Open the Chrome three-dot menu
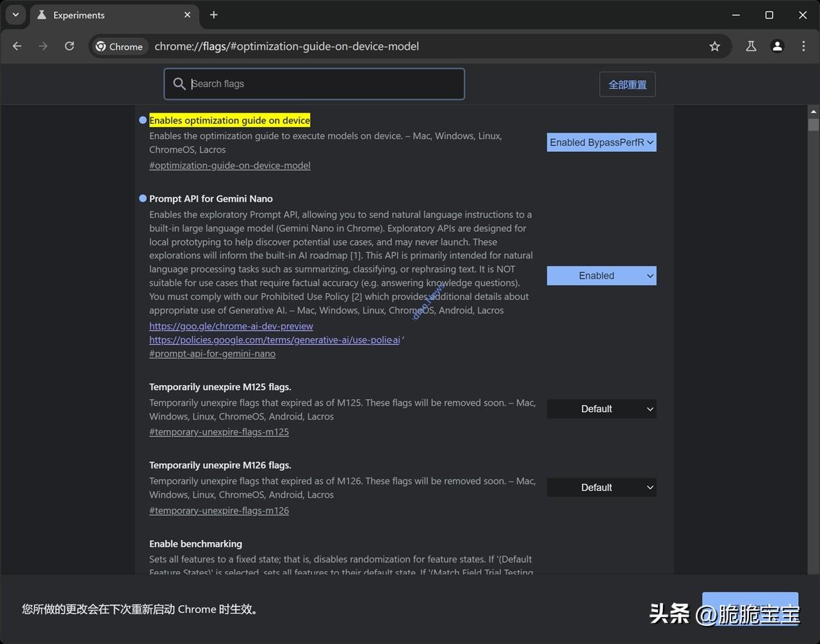 pyautogui.click(x=803, y=46)
